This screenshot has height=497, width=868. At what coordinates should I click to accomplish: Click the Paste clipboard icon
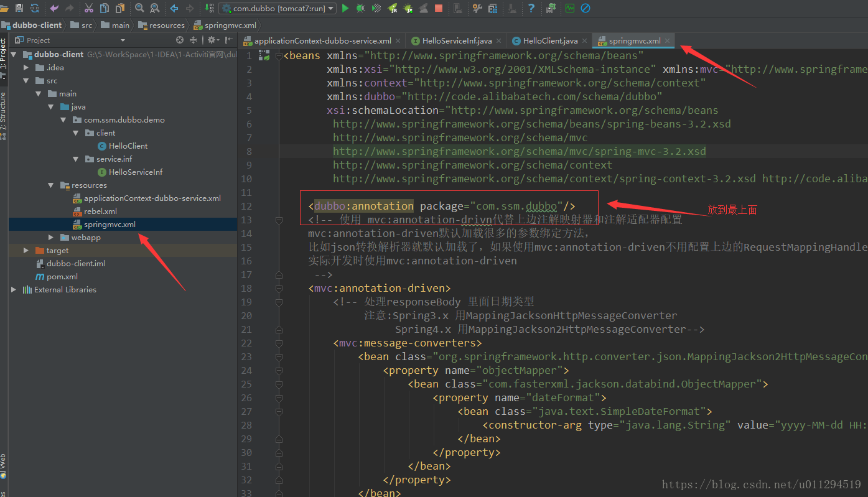(119, 8)
